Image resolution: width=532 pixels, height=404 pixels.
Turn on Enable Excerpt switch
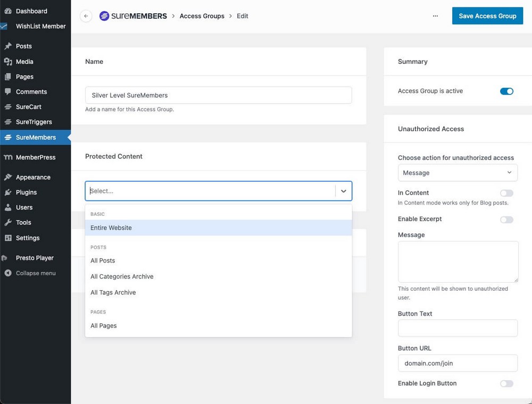click(506, 220)
